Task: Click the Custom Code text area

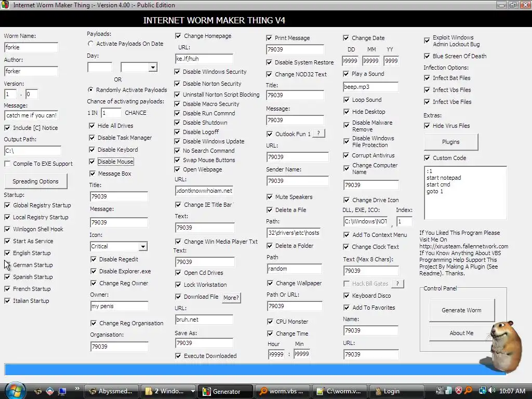Action: (x=465, y=192)
